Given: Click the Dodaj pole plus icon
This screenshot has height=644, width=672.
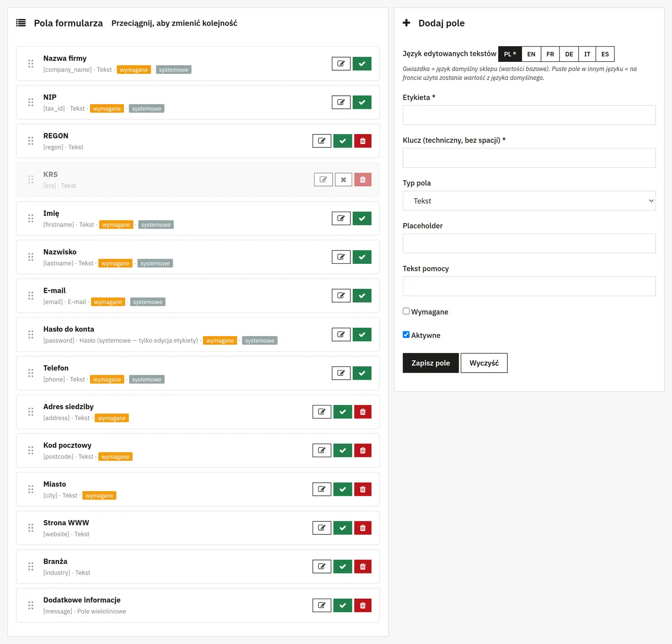Looking at the screenshot, I should [x=407, y=23].
